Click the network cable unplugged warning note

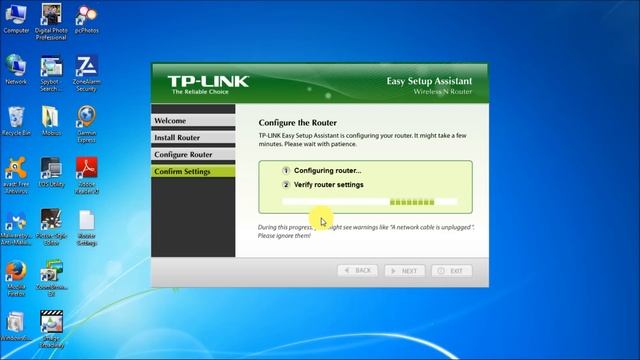coord(366,231)
